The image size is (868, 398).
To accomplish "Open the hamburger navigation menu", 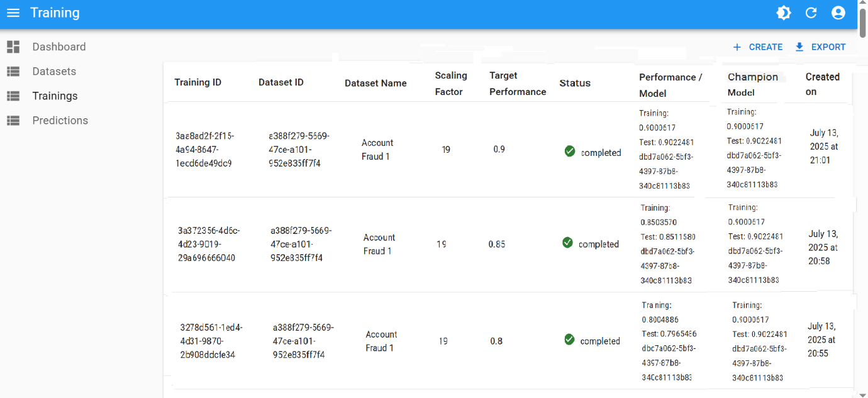I will (x=13, y=13).
